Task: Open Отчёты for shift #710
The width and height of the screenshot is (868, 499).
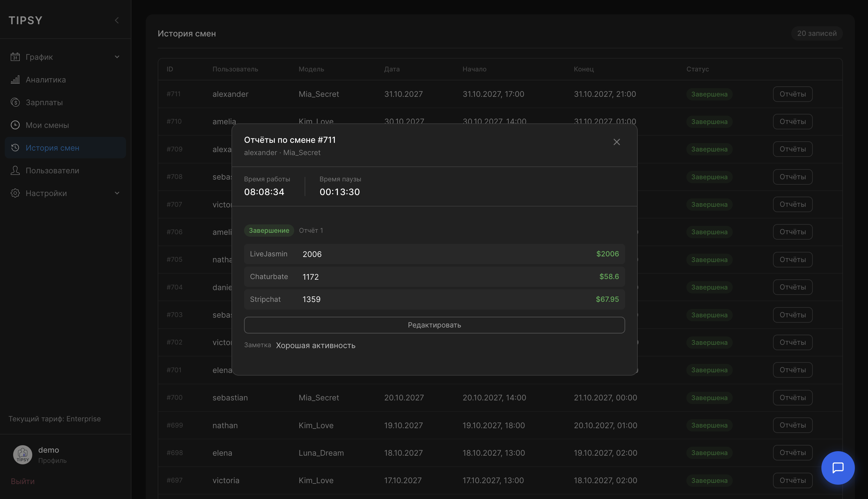Action: pyautogui.click(x=793, y=121)
